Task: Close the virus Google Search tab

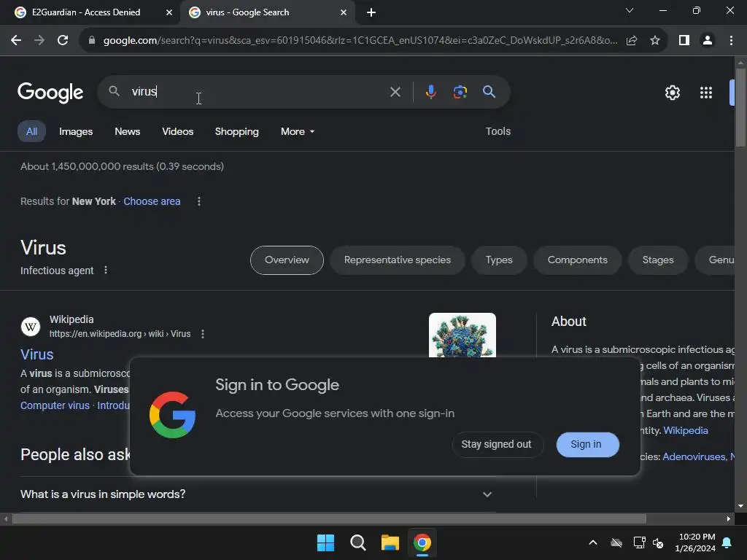Action: 344,12
